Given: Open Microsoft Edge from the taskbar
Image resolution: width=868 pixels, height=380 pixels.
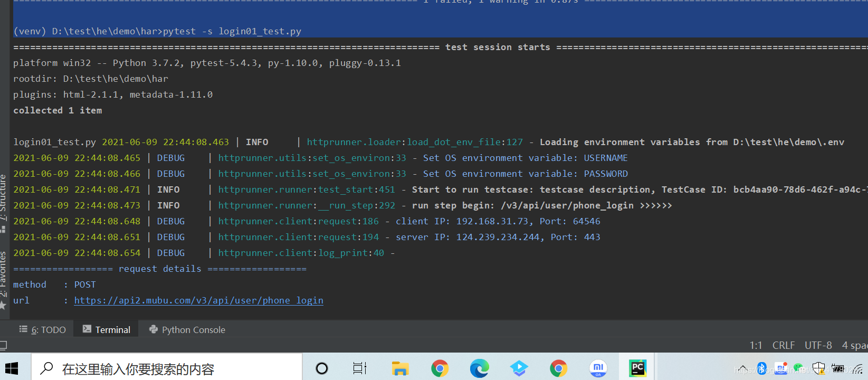Looking at the screenshot, I should coord(479,368).
